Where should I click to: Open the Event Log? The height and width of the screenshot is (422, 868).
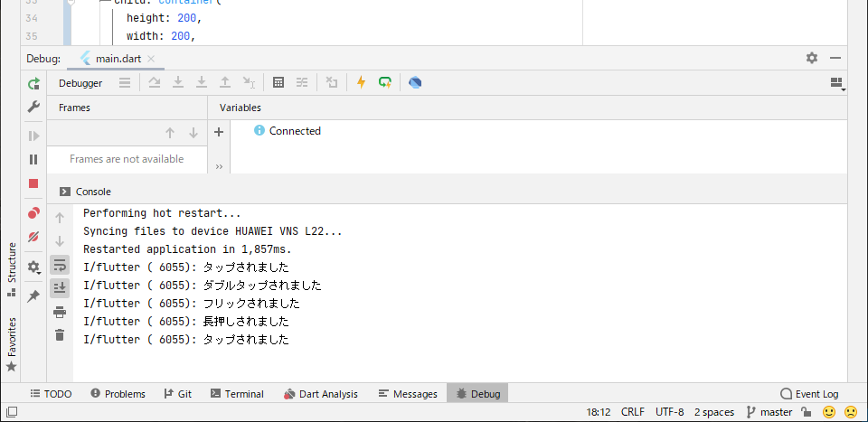coord(809,394)
